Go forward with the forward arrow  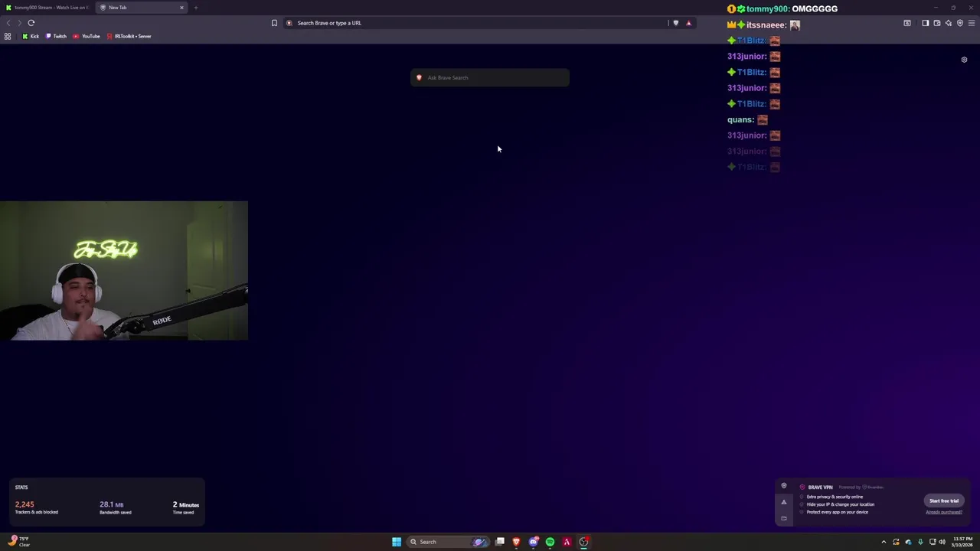click(20, 23)
